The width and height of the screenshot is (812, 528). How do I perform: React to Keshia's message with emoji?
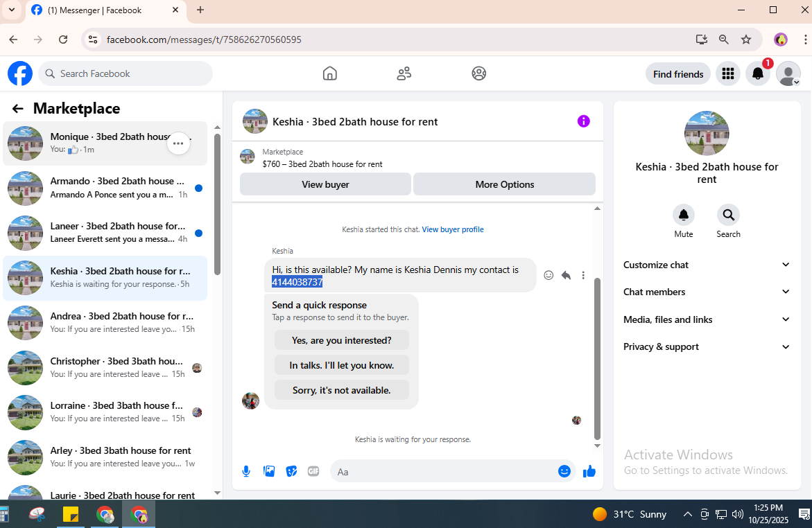548,275
